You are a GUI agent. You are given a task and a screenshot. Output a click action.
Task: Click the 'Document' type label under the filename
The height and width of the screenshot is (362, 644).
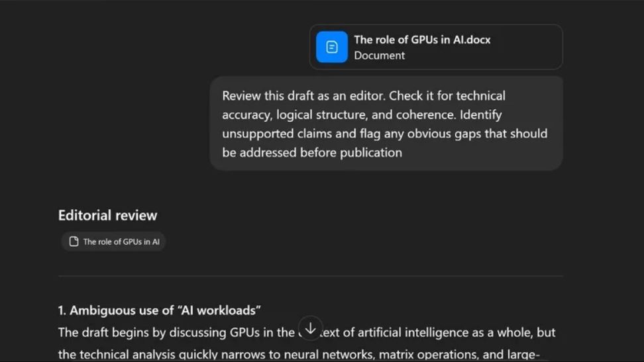pyautogui.click(x=379, y=56)
